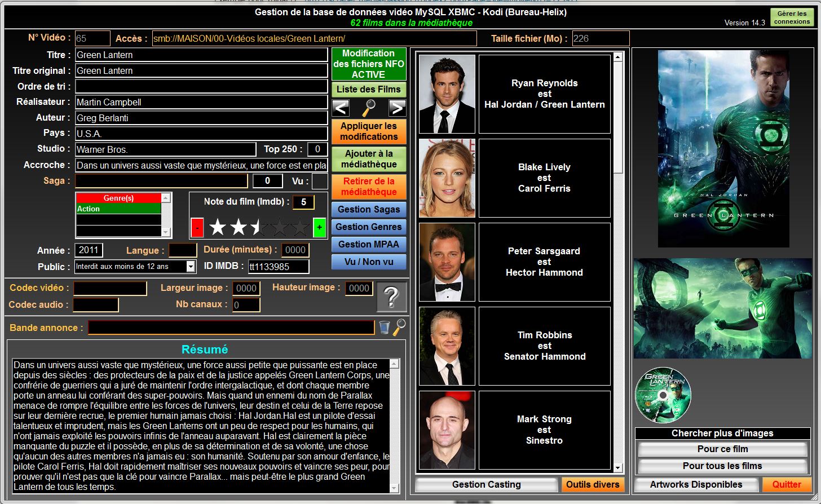Increase rating with green plus button
This screenshot has height=504, width=821.
coord(320,228)
